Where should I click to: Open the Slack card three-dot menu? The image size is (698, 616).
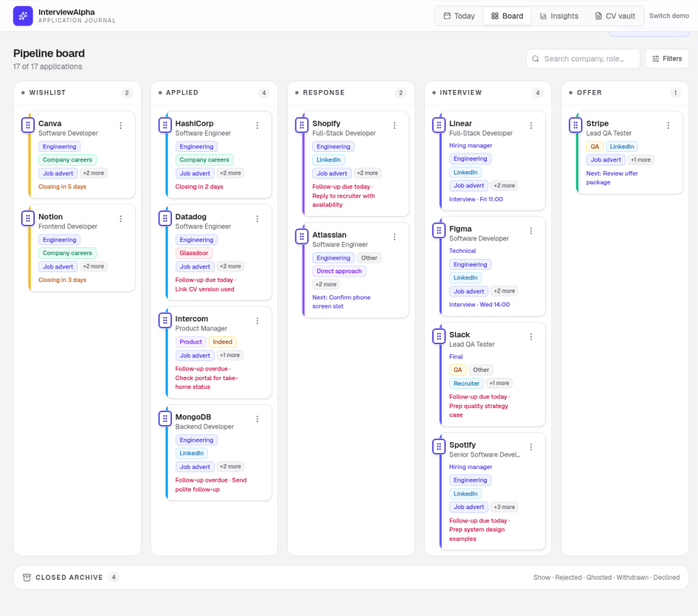531,337
